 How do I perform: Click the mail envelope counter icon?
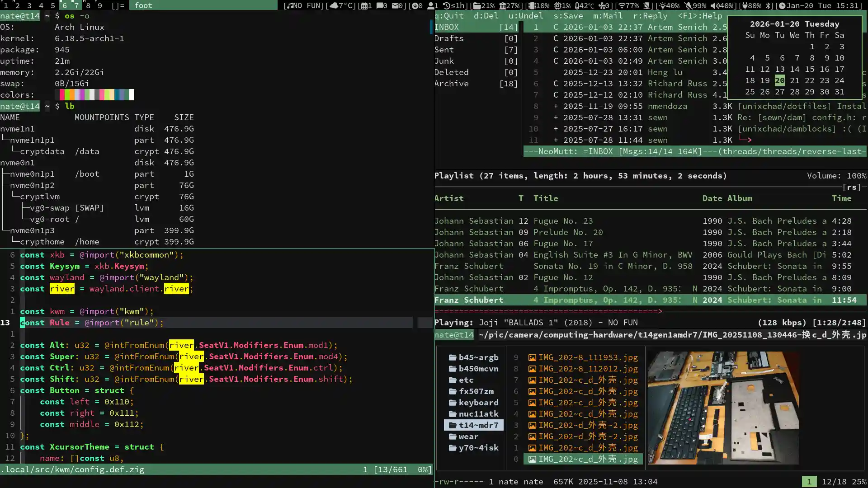[x=395, y=5]
